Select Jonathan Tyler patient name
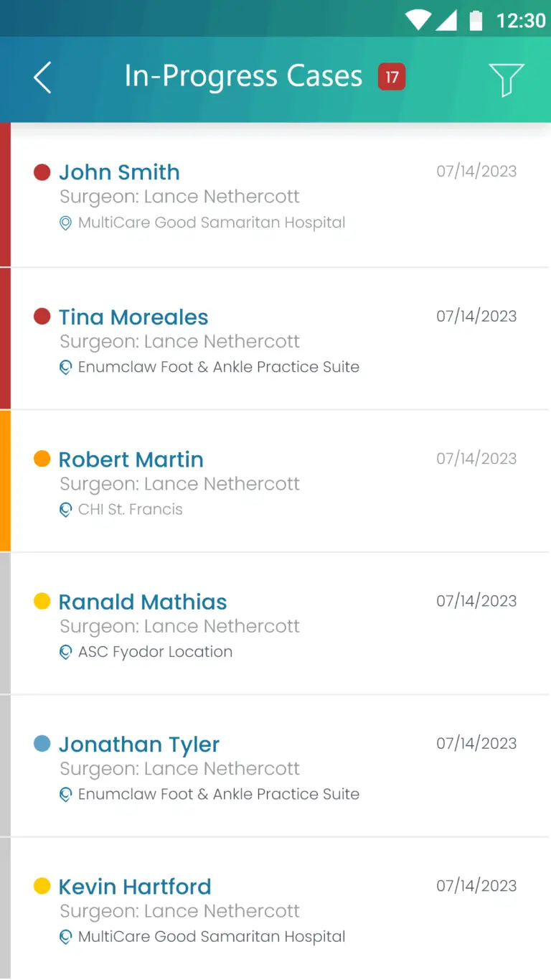This screenshot has height=980, width=551. tap(139, 745)
